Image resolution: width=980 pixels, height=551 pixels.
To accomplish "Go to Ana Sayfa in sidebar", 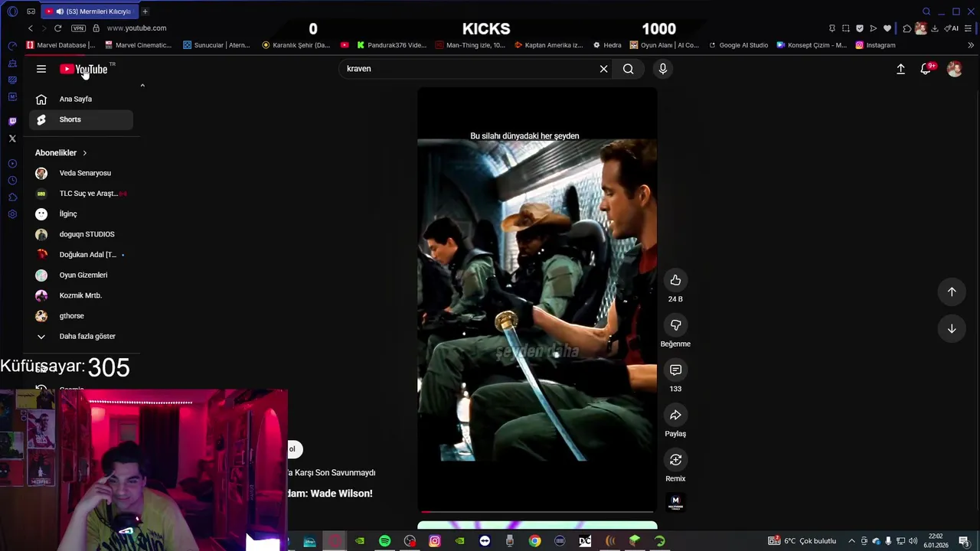I will [x=81, y=99].
